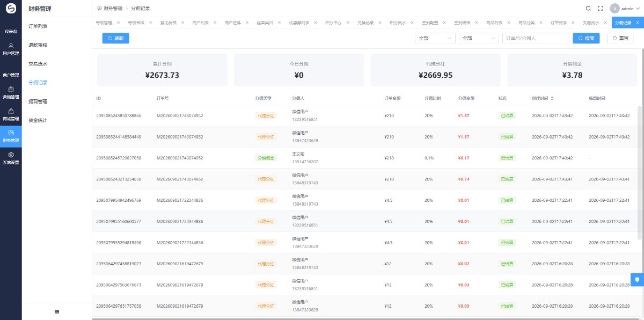Viewport: 644px width, 320px height.
Task: Click the admin avatar icon
Action: pyautogui.click(x=614, y=9)
